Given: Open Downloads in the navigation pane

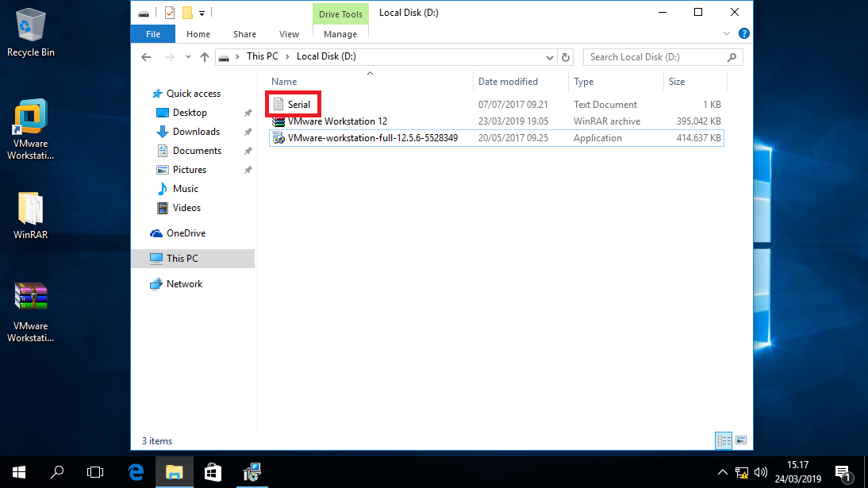Looking at the screenshot, I should (x=196, y=131).
